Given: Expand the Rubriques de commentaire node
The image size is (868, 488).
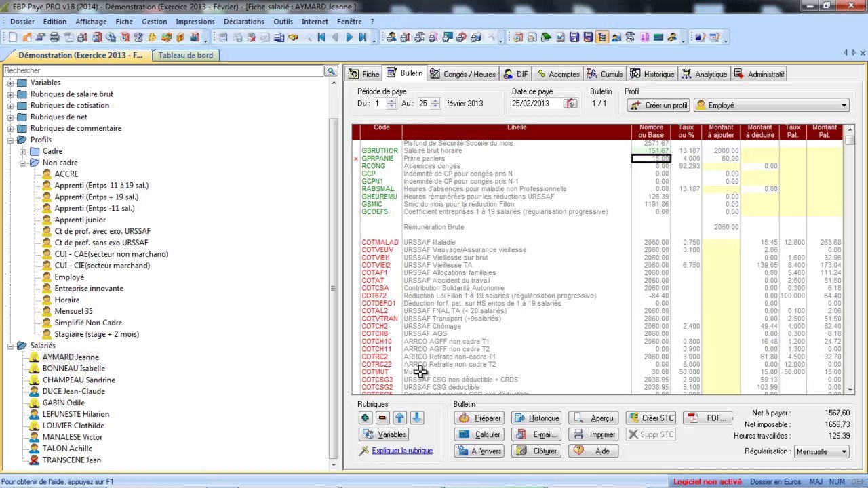Looking at the screenshot, I should pyautogui.click(x=11, y=129).
